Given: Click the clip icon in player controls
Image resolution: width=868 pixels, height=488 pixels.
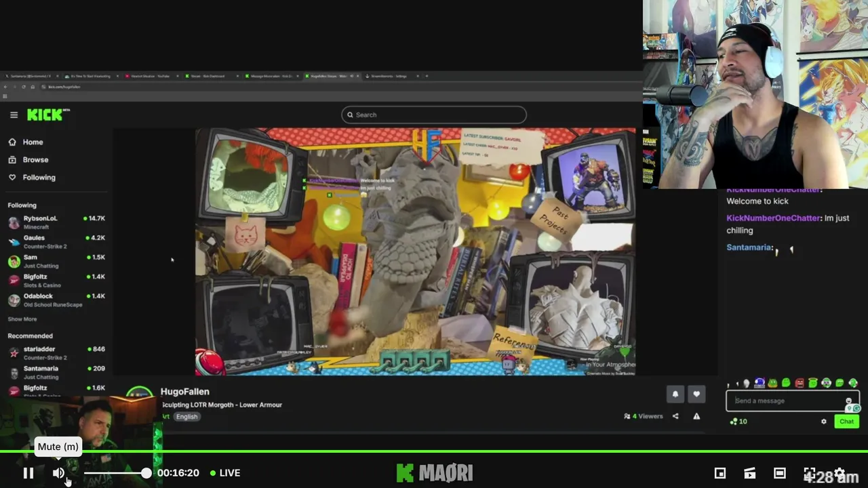Looking at the screenshot, I should pyautogui.click(x=749, y=473).
